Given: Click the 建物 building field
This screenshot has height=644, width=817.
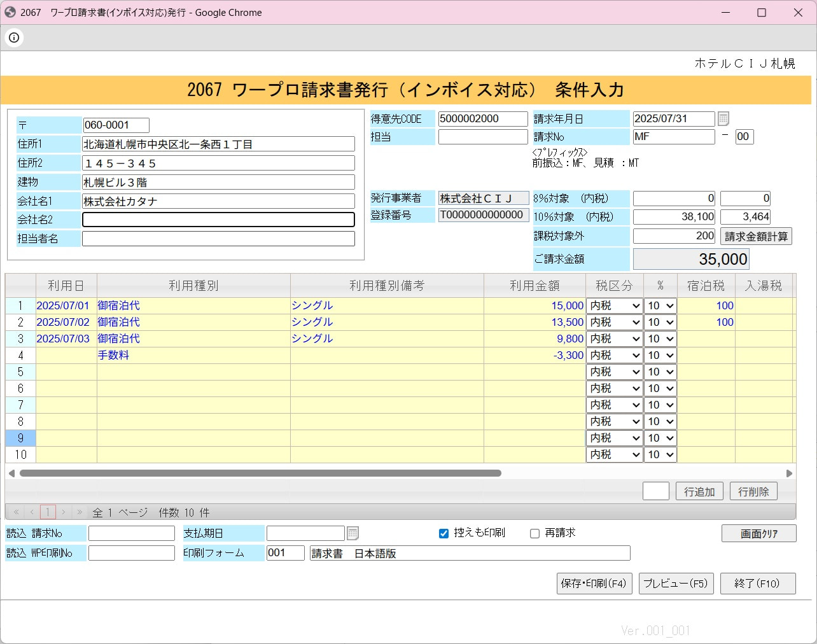Looking at the screenshot, I should pos(218,182).
